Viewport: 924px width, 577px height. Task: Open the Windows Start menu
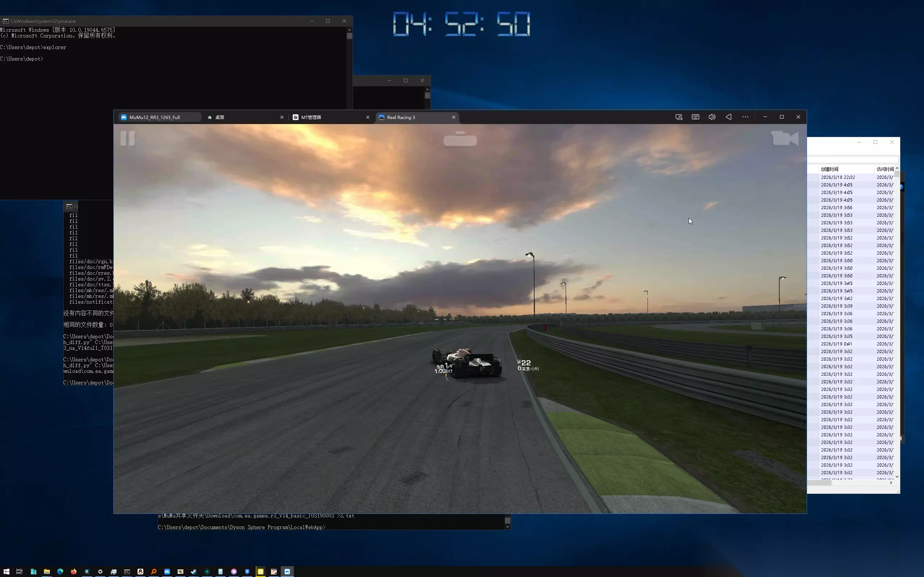coord(6,571)
